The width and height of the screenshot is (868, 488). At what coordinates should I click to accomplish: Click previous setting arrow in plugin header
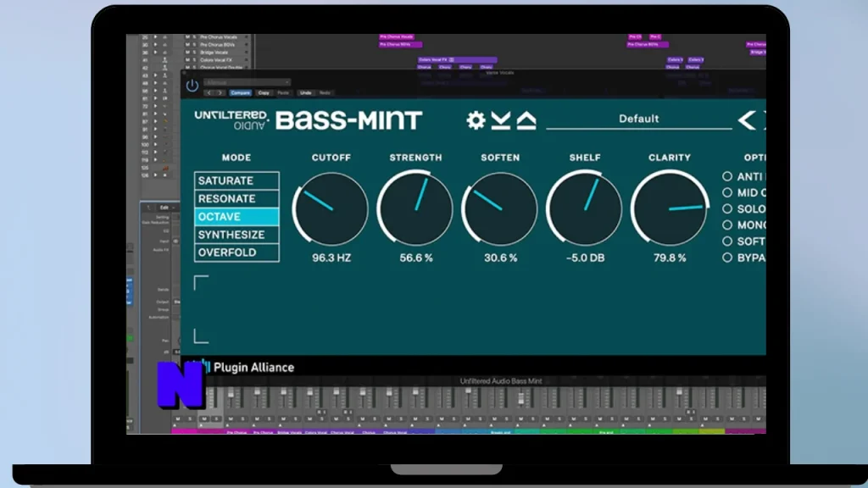[x=209, y=93]
